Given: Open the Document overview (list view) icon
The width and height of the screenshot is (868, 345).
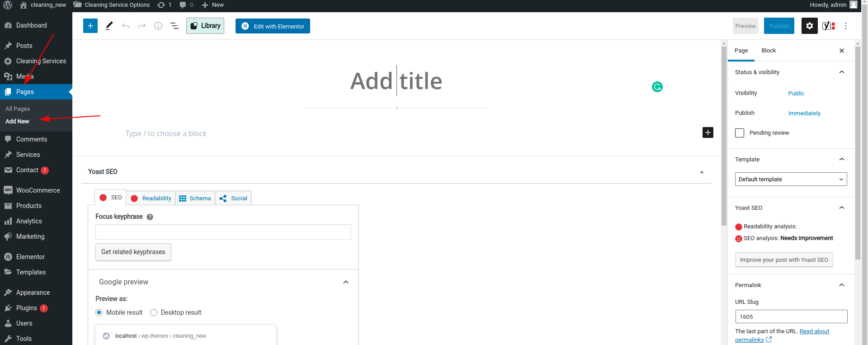Looking at the screenshot, I should [175, 26].
